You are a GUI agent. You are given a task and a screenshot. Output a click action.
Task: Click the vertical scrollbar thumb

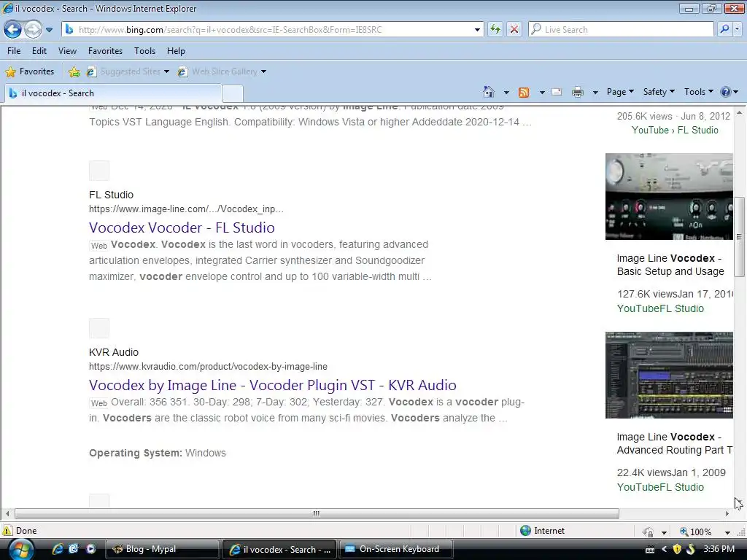pyautogui.click(x=739, y=237)
